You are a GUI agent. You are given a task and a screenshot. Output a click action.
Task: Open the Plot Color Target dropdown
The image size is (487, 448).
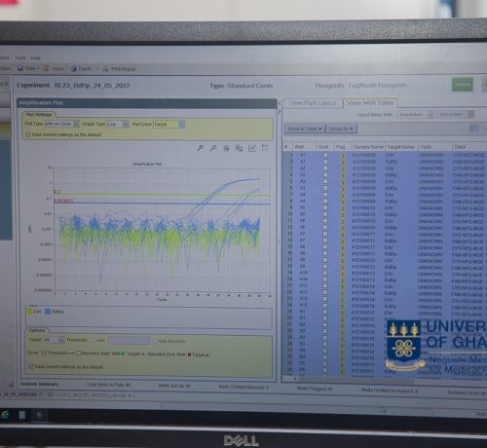pos(169,125)
